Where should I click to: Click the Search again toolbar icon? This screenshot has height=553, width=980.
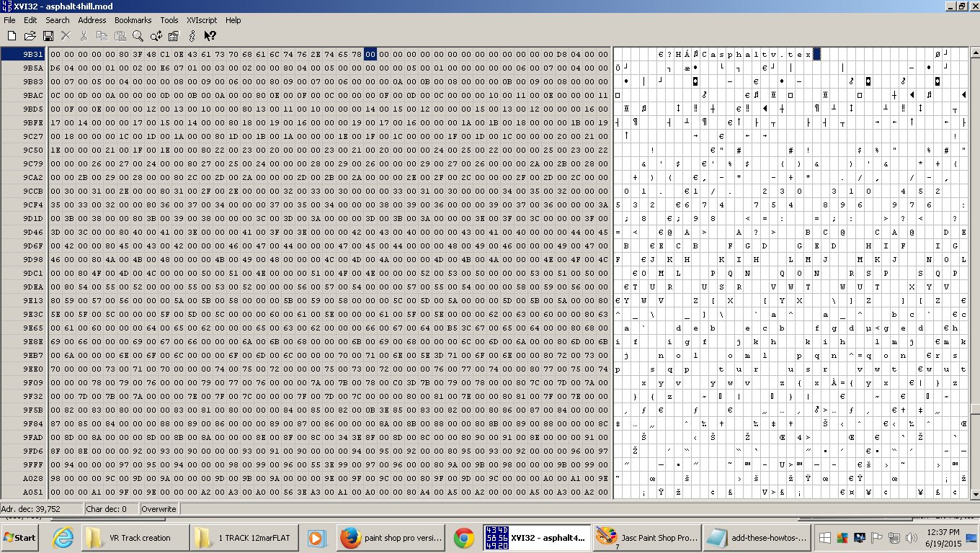pyautogui.click(x=156, y=35)
